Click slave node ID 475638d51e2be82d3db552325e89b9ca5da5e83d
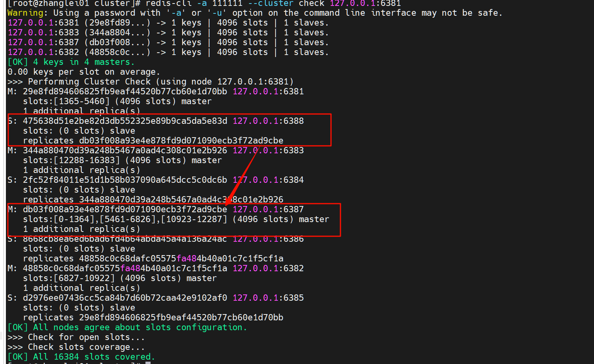 pyautogui.click(x=125, y=121)
